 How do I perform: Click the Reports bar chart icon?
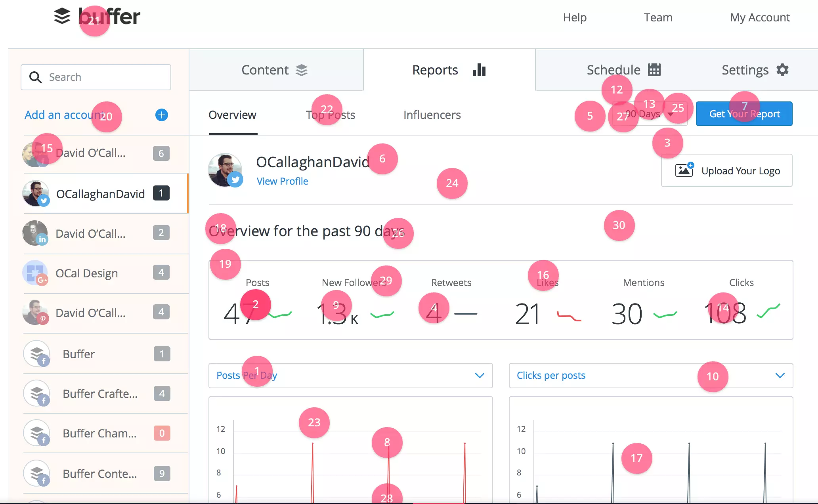(x=479, y=70)
